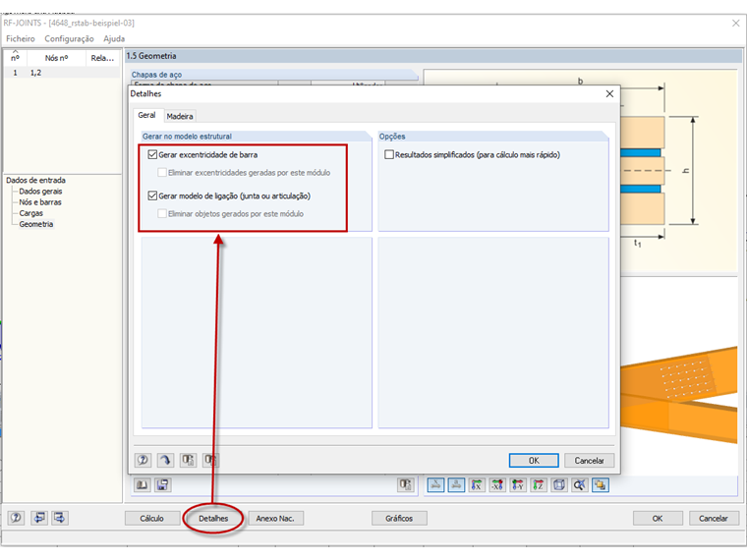Click the Detalhes button
Viewport: 747px width, 560px height.
(x=213, y=518)
